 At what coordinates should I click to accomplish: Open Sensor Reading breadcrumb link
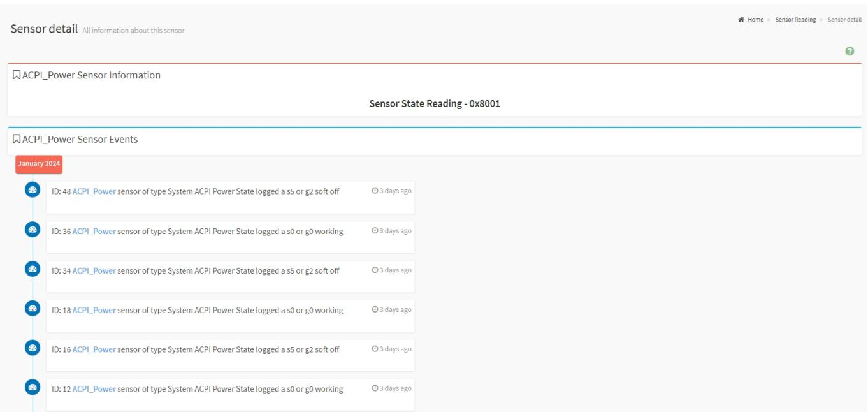[x=795, y=20]
